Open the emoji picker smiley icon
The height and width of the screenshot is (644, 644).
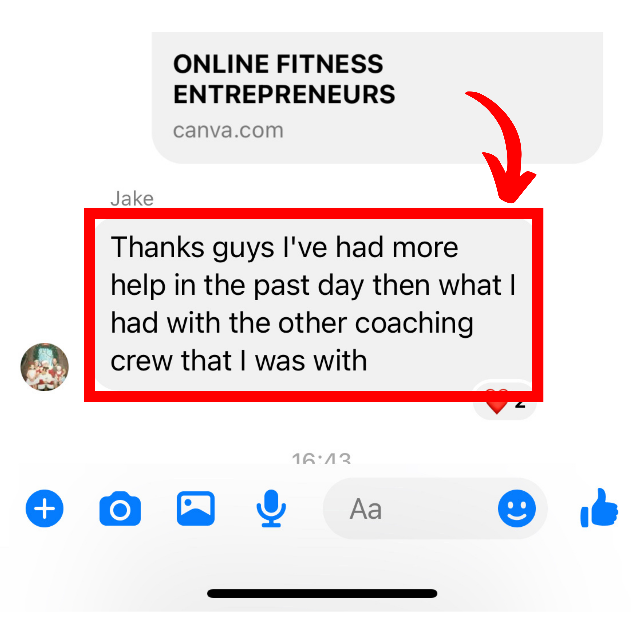(517, 508)
